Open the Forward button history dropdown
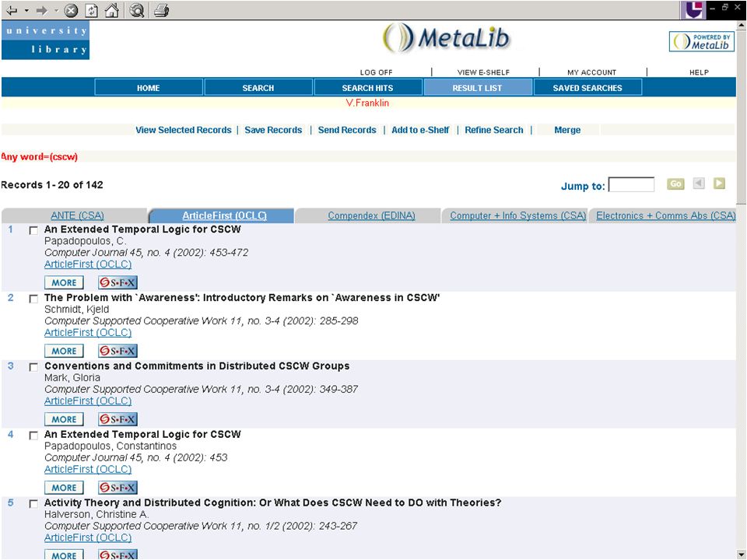 [x=56, y=10]
